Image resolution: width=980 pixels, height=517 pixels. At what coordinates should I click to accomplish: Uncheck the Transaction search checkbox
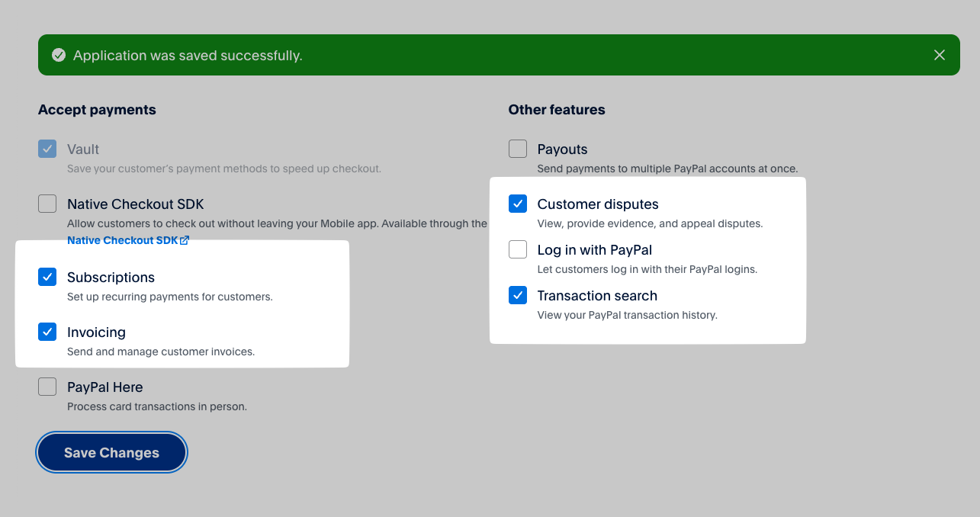point(518,295)
